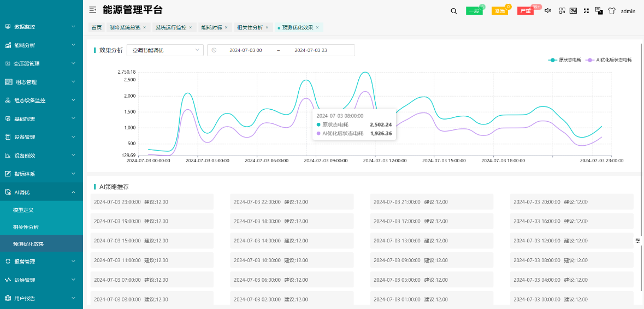
Task: Click the language translation icon
Action: (599, 11)
